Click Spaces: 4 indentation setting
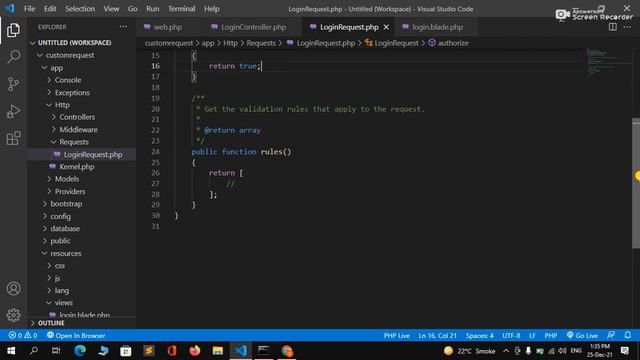Viewport: 640px width, 360px height. 480,336
